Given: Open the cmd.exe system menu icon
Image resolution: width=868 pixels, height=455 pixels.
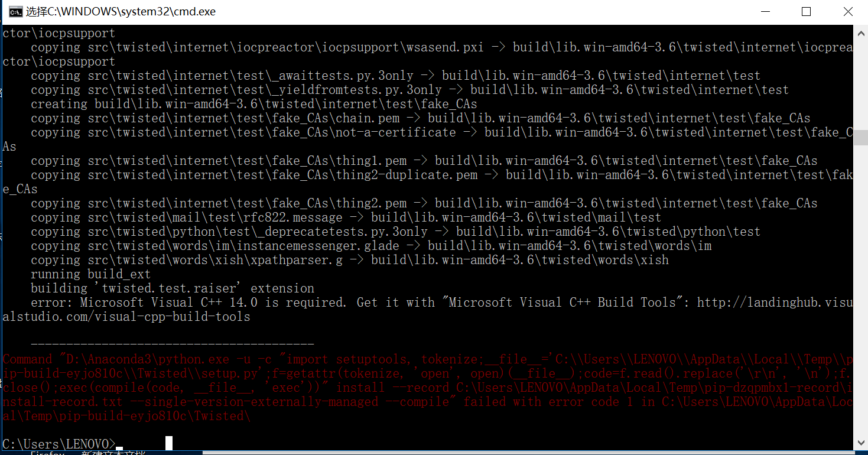Looking at the screenshot, I should 16,12.
